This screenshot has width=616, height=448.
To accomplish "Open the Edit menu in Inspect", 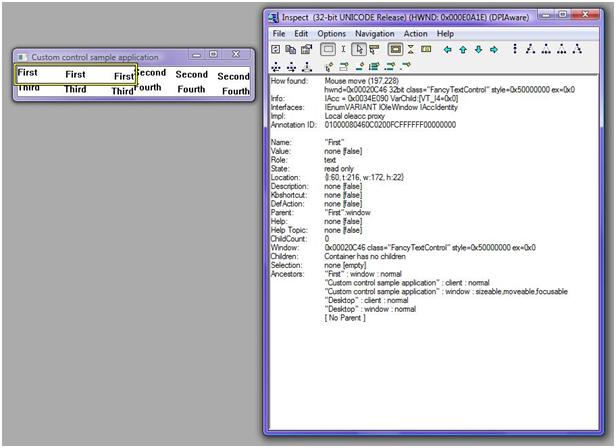I will (301, 34).
